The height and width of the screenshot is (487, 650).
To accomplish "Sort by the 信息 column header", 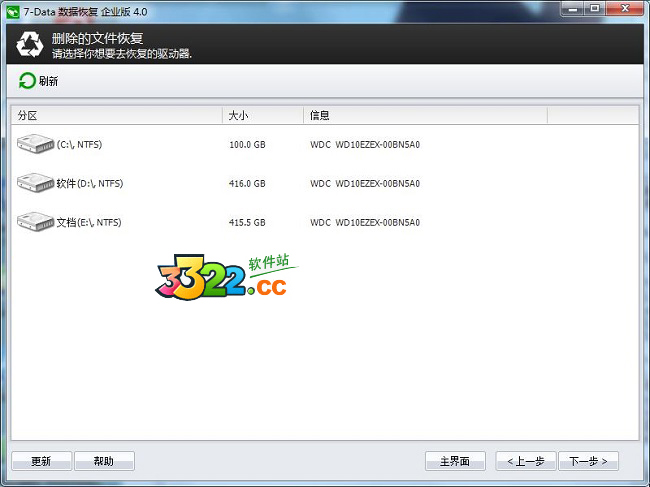I will pos(426,115).
